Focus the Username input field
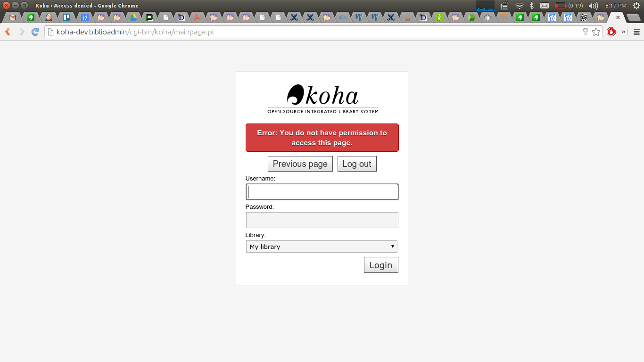The width and height of the screenshot is (644, 362). coord(322,192)
